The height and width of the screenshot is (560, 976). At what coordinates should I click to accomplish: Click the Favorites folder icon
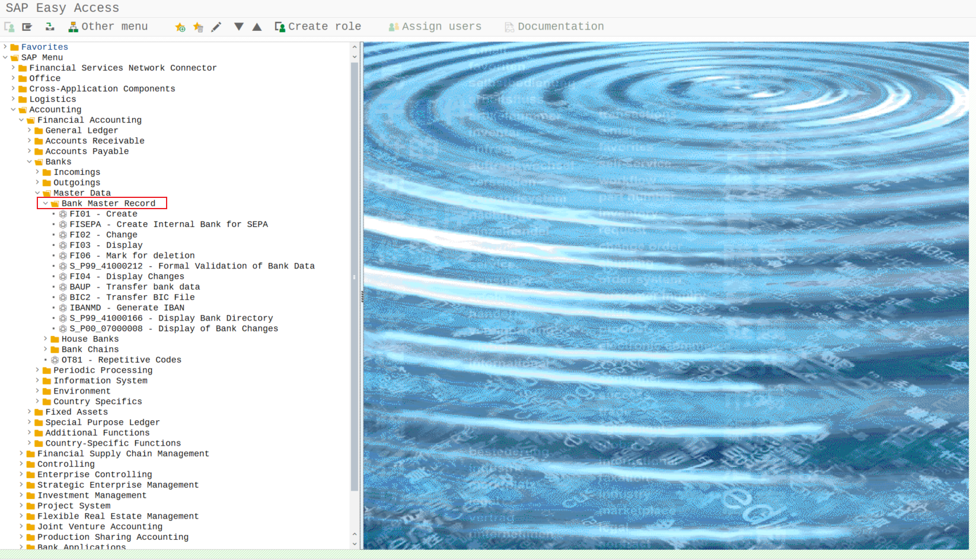[14, 47]
